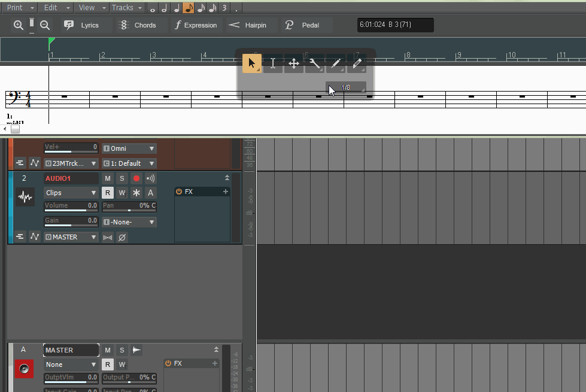
Task: Select the half note duration
Action: [x=165, y=8]
